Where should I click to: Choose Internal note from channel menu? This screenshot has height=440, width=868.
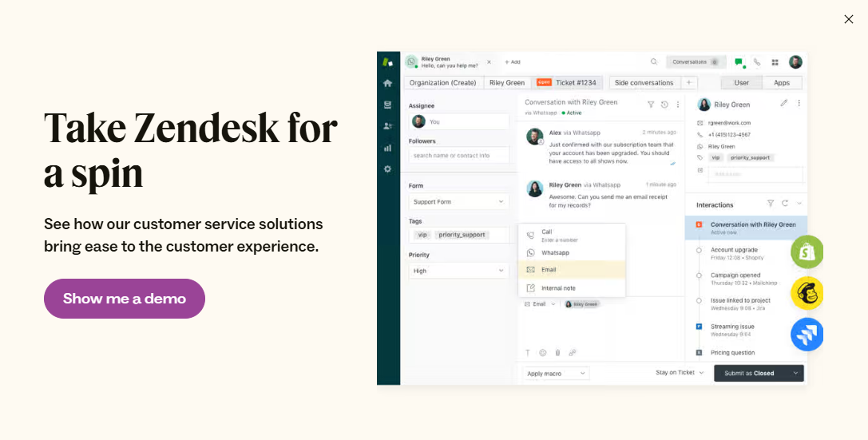pyautogui.click(x=572, y=287)
